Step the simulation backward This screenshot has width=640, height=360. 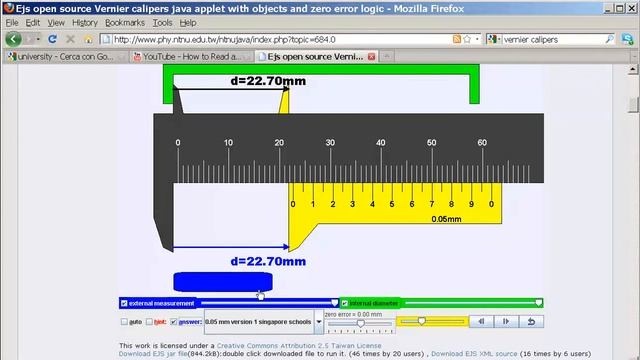point(481,322)
